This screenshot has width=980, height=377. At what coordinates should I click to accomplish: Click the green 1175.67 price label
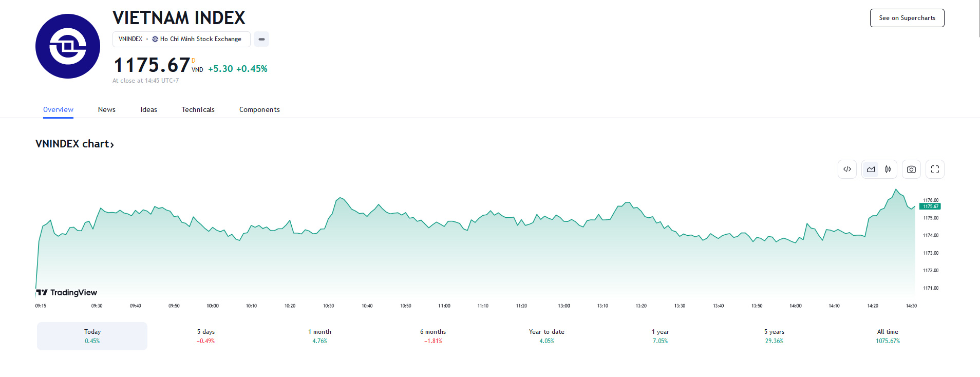pos(930,206)
